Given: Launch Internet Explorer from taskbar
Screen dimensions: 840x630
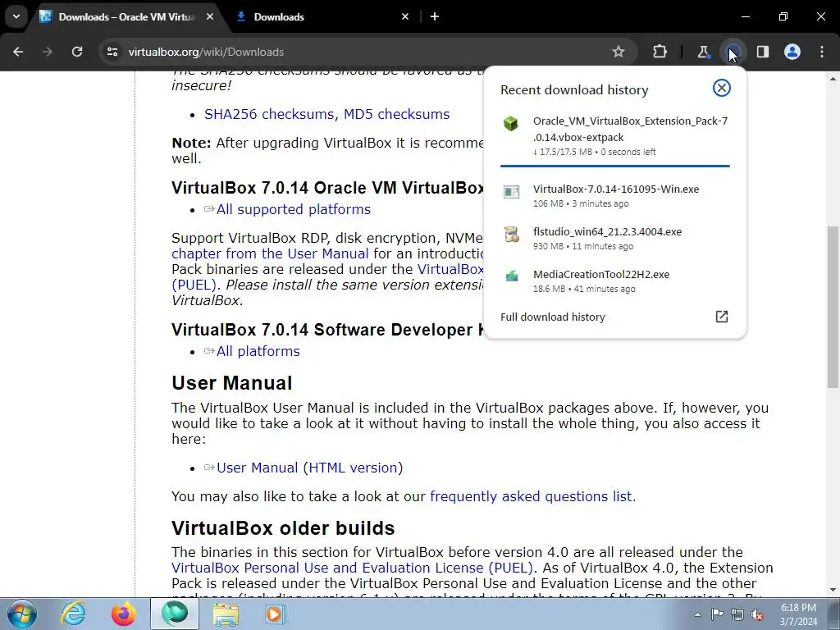Looking at the screenshot, I should click(x=73, y=614).
